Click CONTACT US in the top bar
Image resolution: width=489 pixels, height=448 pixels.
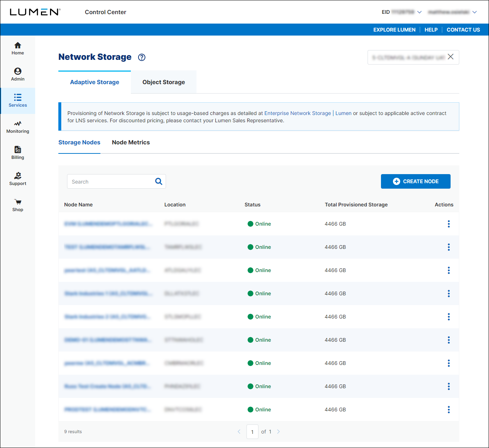click(x=463, y=30)
